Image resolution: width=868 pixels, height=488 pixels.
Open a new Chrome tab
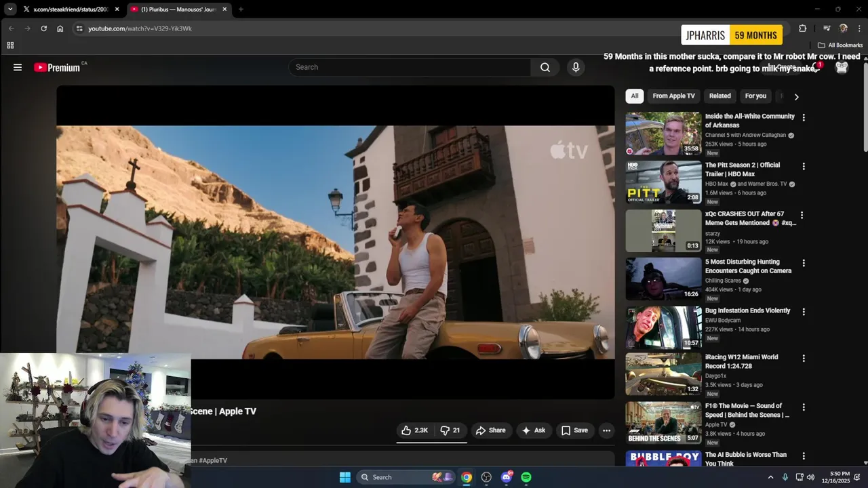(240, 9)
